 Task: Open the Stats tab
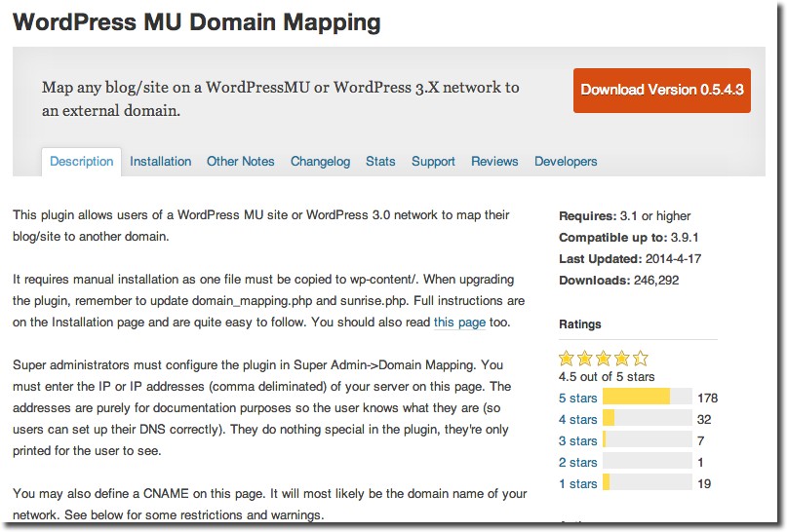click(x=380, y=162)
